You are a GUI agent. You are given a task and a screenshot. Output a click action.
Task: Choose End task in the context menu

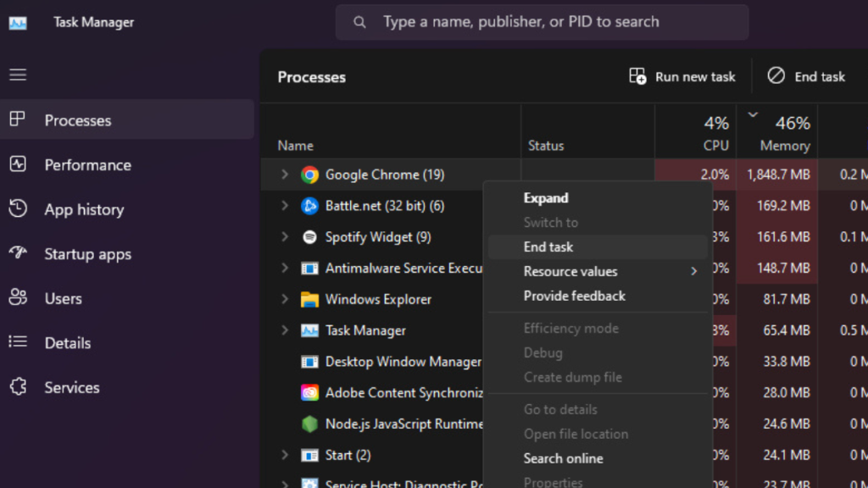coord(598,247)
